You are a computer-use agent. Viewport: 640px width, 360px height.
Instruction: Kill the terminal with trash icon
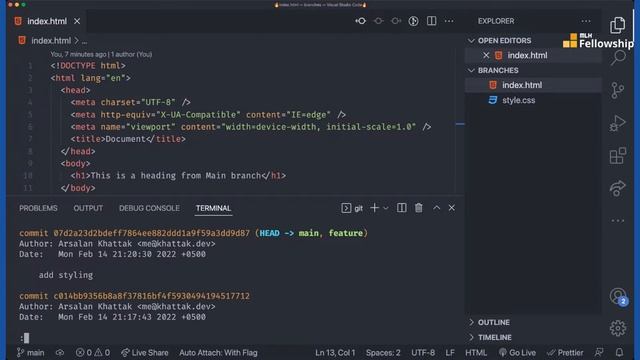click(x=418, y=208)
